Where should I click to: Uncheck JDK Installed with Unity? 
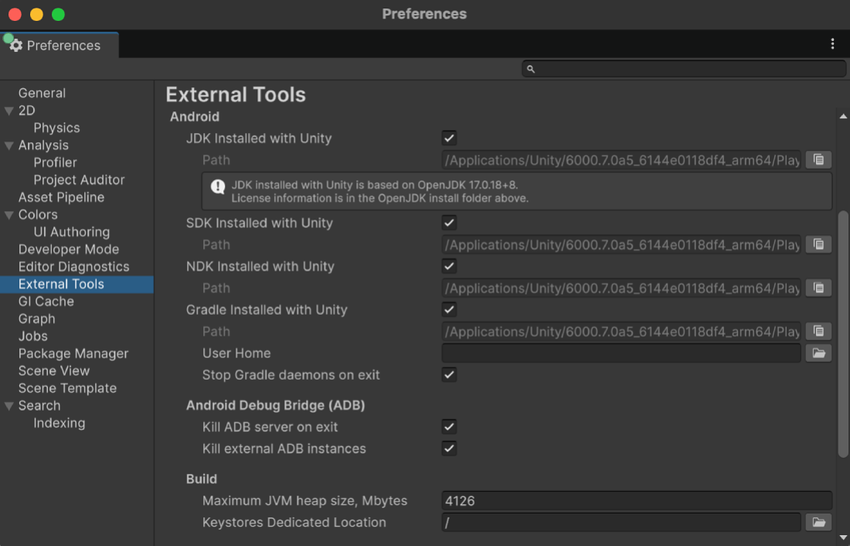coord(449,138)
